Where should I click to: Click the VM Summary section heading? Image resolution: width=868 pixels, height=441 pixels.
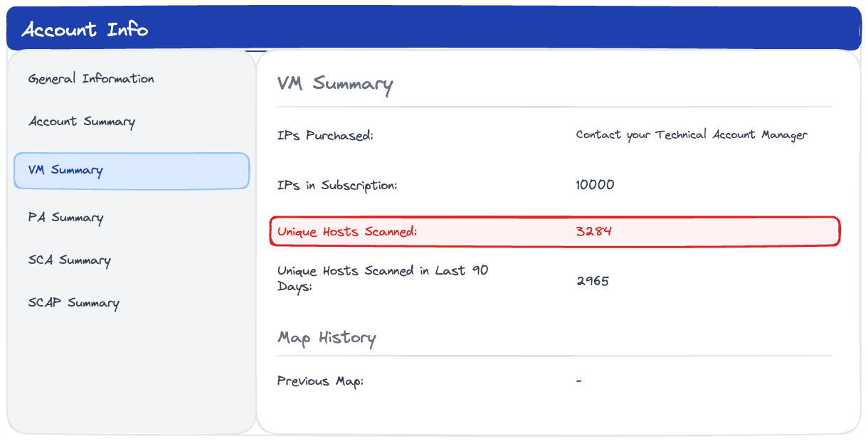pyautogui.click(x=334, y=85)
